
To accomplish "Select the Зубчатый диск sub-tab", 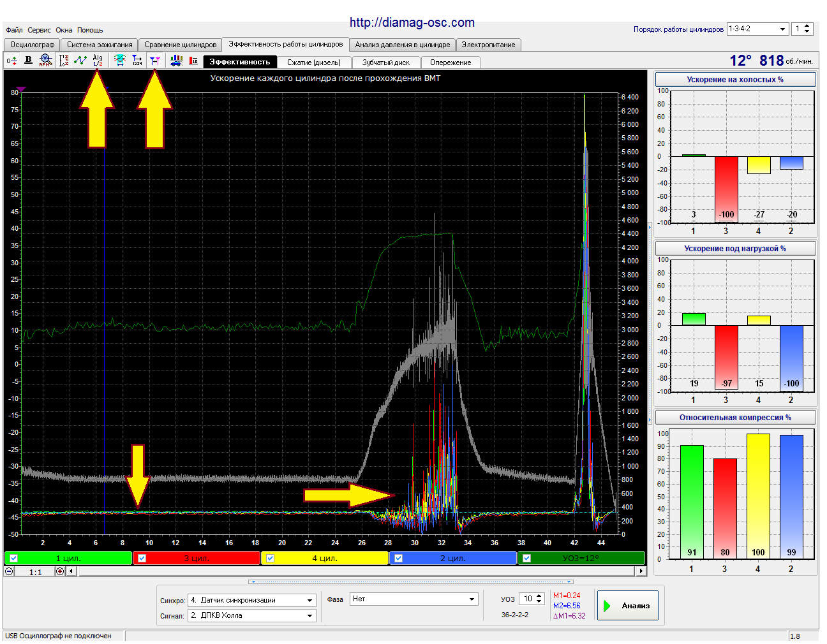I will 386,62.
